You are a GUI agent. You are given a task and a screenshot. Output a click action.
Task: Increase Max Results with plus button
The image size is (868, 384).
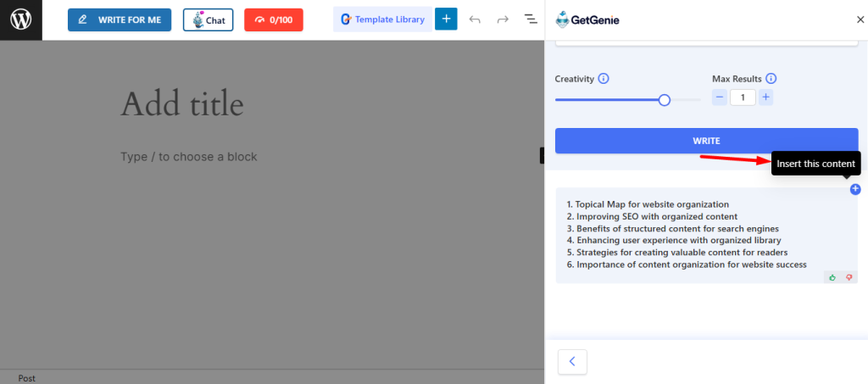765,97
